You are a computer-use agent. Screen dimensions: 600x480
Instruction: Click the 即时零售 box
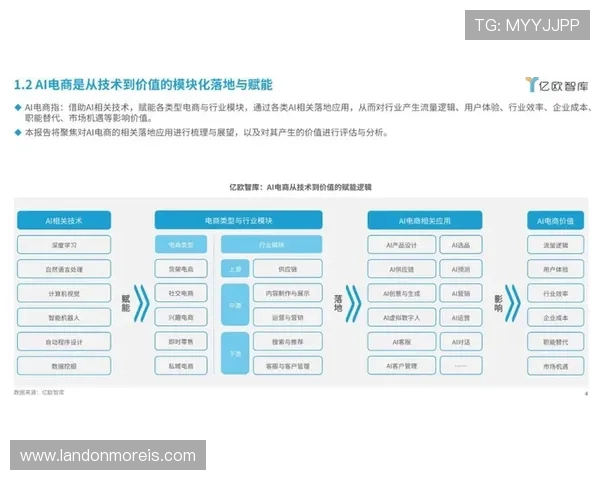pyautogui.click(x=181, y=341)
